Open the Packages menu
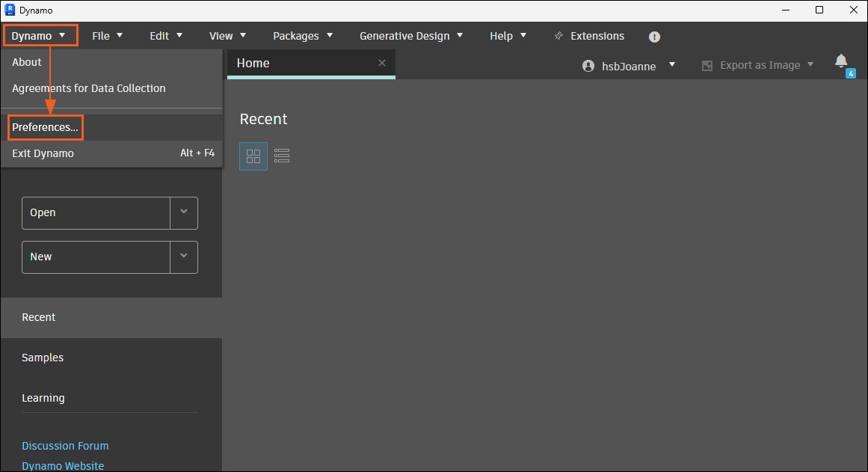The width and height of the screenshot is (868, 472). pos(303,35)
